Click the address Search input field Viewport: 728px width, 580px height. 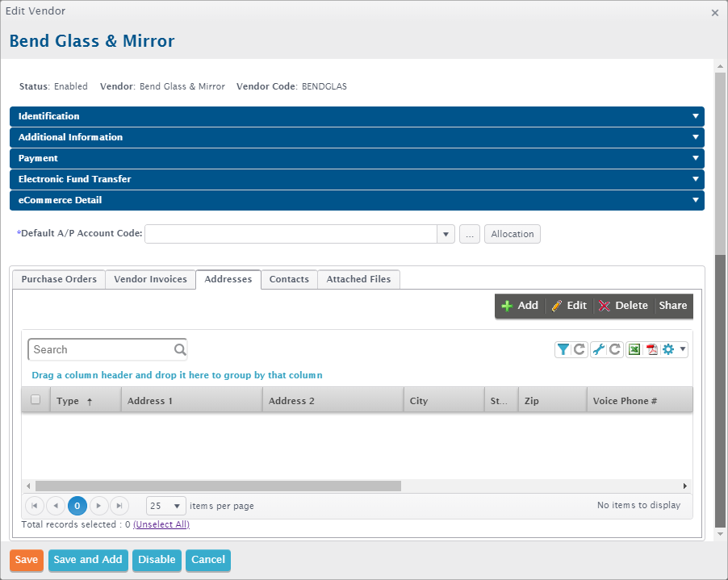(x=101, y=349)
